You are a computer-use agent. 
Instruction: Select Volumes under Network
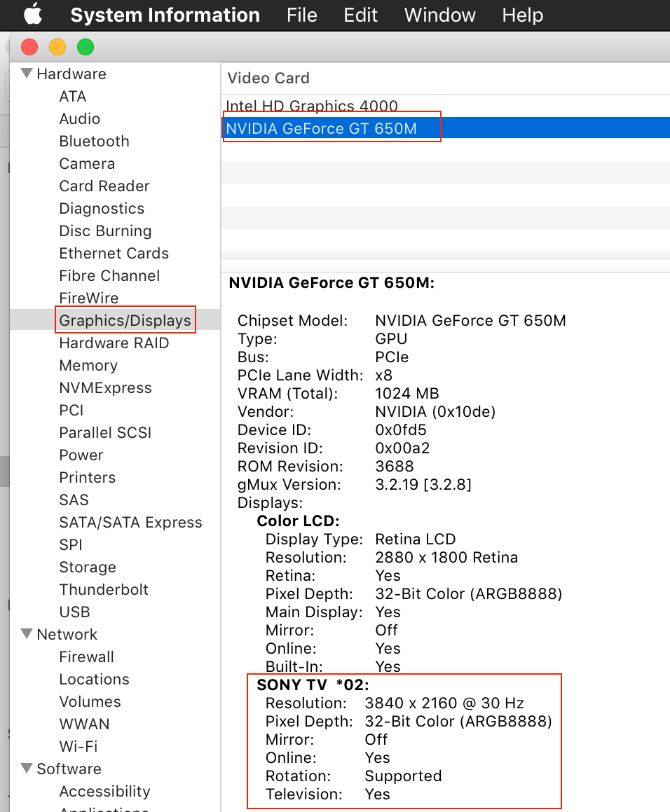coord(90,701)
